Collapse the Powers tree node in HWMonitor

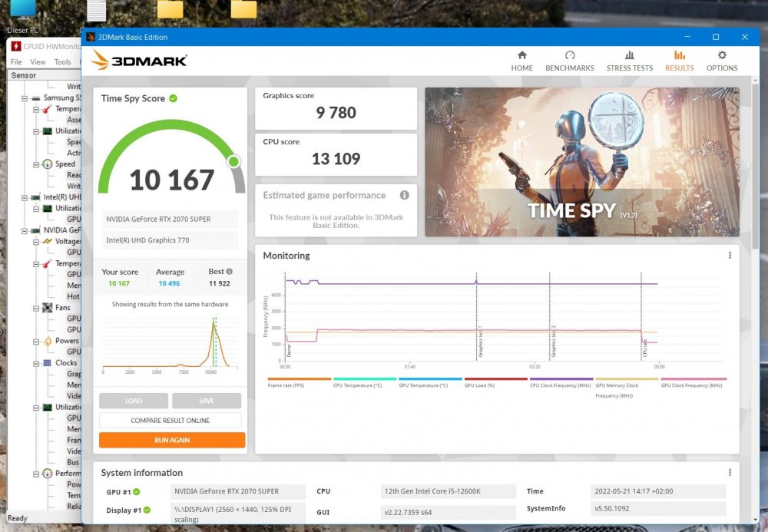point(36,341)
